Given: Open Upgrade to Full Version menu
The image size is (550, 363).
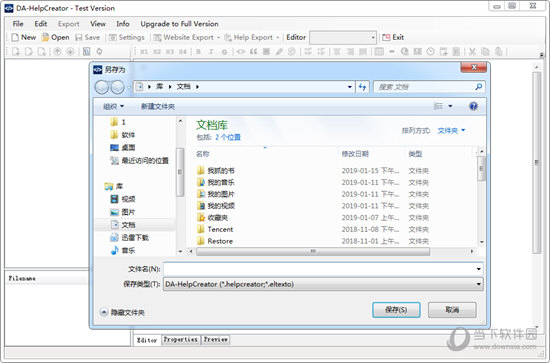Looking at the screenshot, I should (179, 24).
